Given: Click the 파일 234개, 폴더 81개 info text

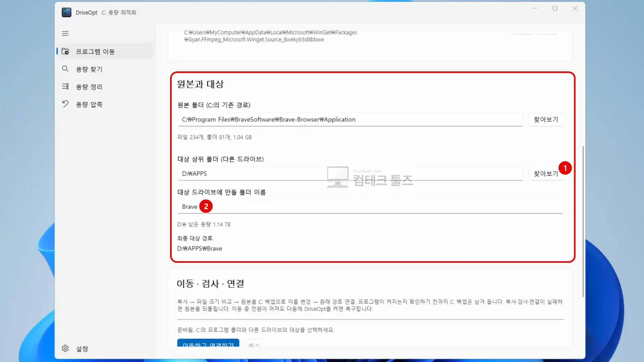Looking at the screenshot, I should (214, 137).
